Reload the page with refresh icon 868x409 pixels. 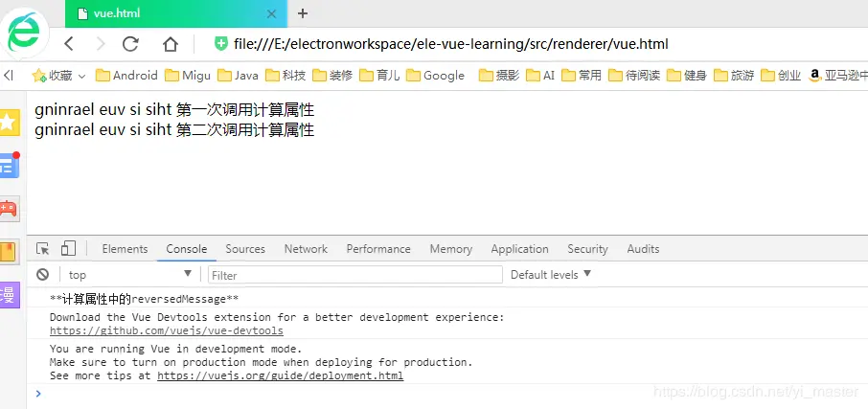130,44
